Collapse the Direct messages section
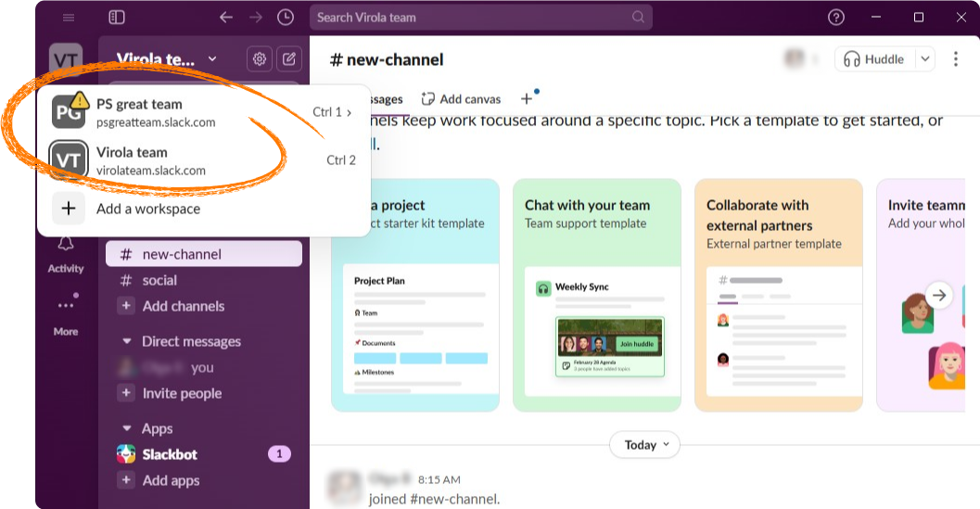 (127, 341)
